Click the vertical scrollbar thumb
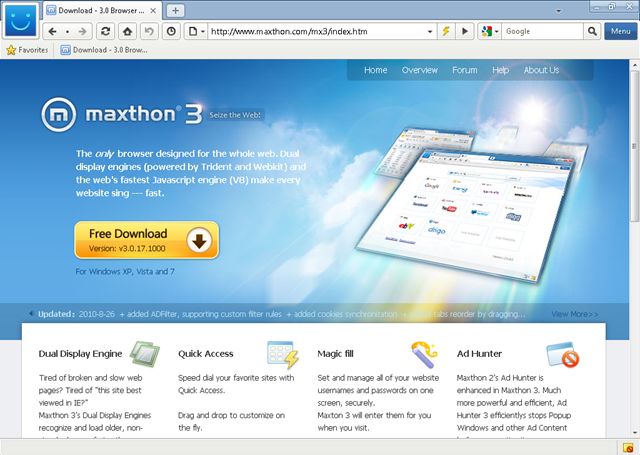This screenshot has height=455, width=640. tap(635, 146)
